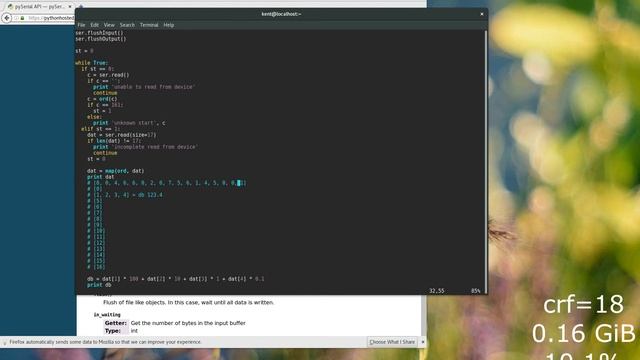Click the Choose What I Share button
Image resolution: width=640 pixels, height=360 pixels.
pyautogui.click(x=392, y=342)
